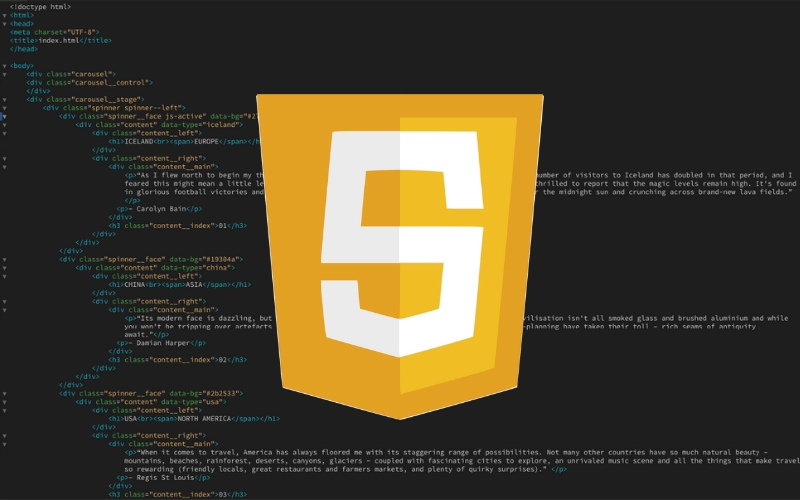The image size is (800, 500).
Task: Click the CHINA ASIA h1 line
Action: point(180,284)
